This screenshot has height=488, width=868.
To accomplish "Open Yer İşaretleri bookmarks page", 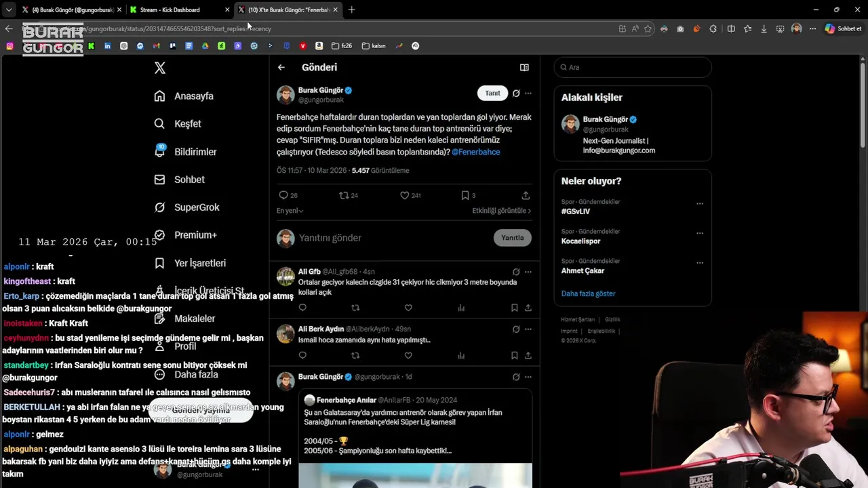I will coord(190,263).
